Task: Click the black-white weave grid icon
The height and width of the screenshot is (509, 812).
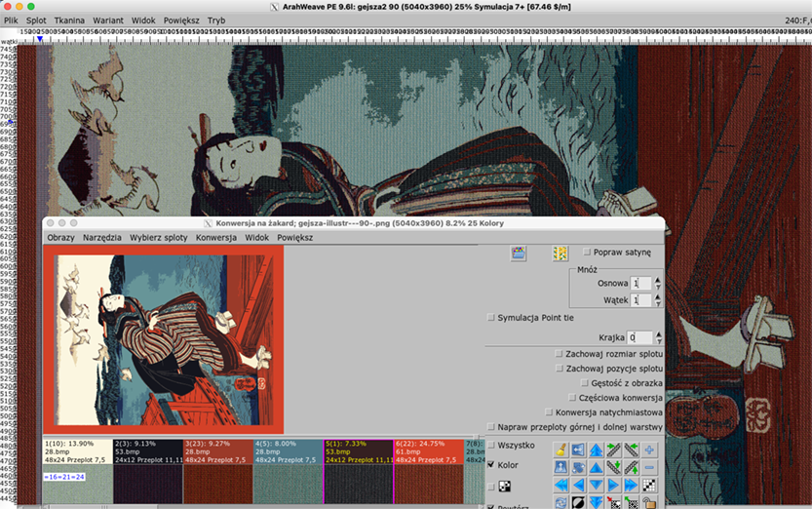Action: (649, 486)
